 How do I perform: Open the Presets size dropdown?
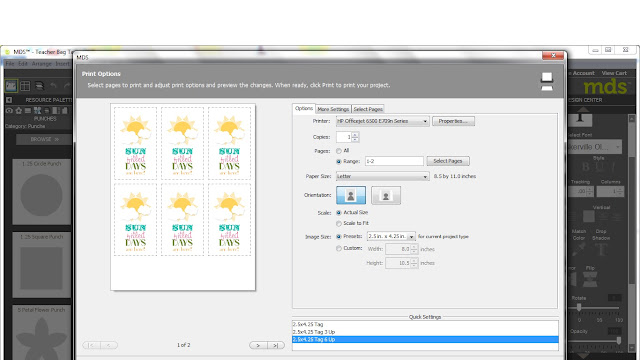coord(391,236)
